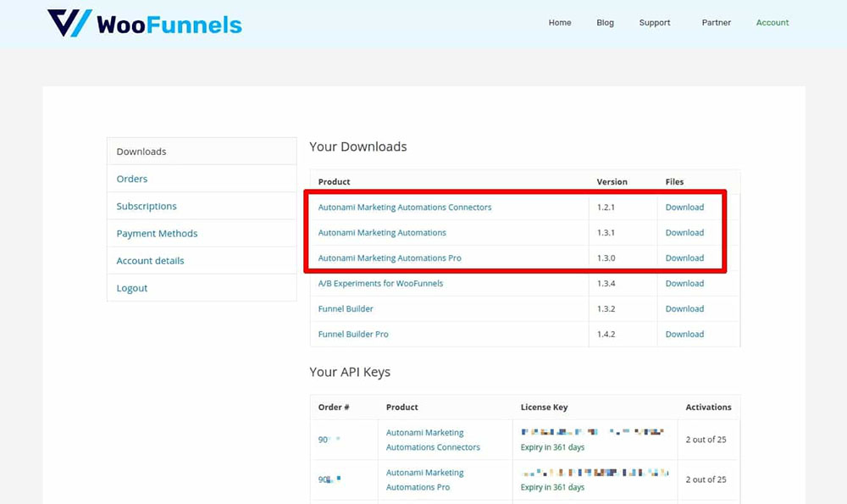
Task: Click the Files column header
Action: click(x=675, y=182)
